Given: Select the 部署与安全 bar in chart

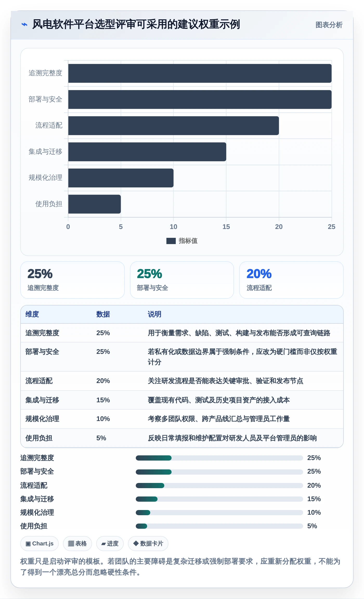Looking at the screenshot, I should pyautogui.click(x=200, y=99).
